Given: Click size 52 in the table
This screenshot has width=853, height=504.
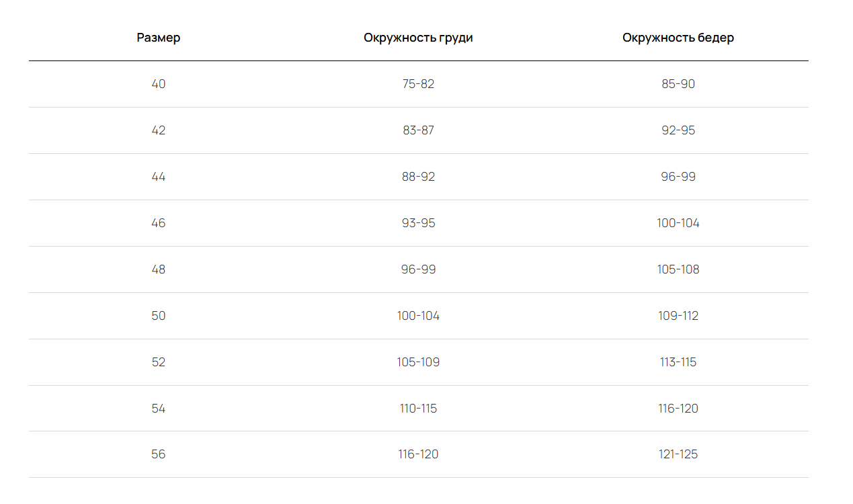Looking at the screenshot, I should [x=159, y=362].
